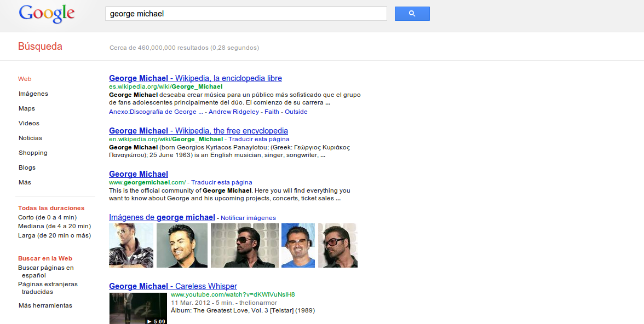The width and height of the screenshot is (644, 324).
Task: Select the Videos search category
Action: (x=28, y=123)
